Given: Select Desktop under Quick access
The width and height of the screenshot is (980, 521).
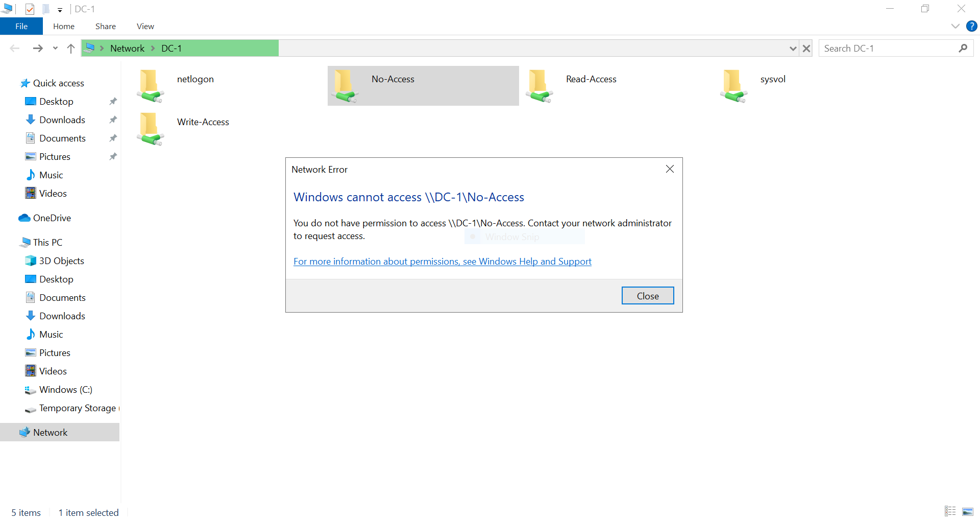Looking at the screenshot, I should tap(57, 102).
